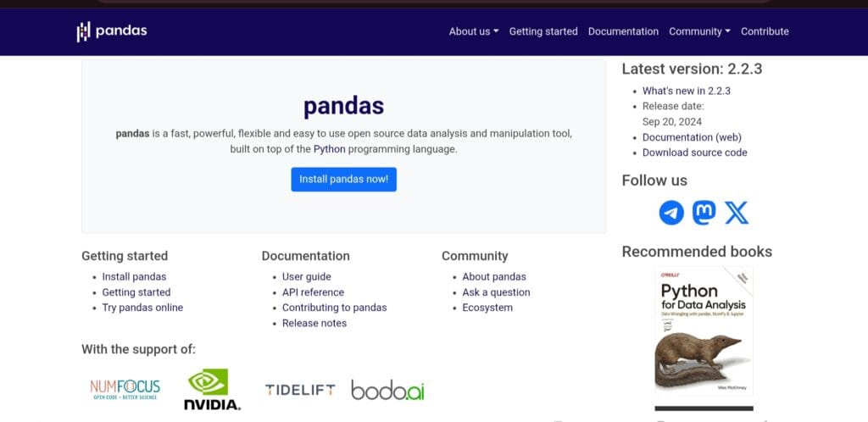
Task: Open the Ask a question link
Action: pyautogui.click(x=496, y=292)
